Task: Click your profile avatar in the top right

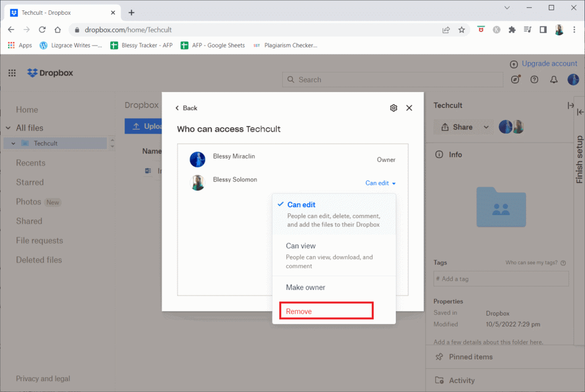Action: [x=572, y=79]
